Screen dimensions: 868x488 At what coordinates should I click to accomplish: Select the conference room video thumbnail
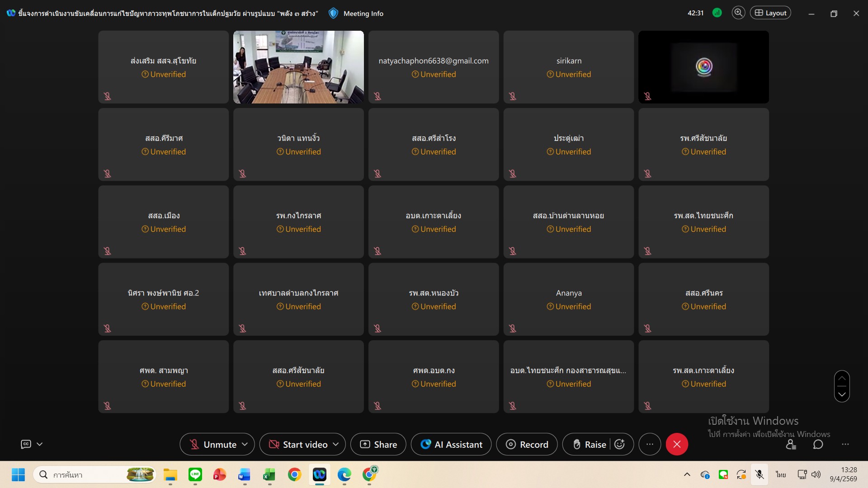(298, 67)
